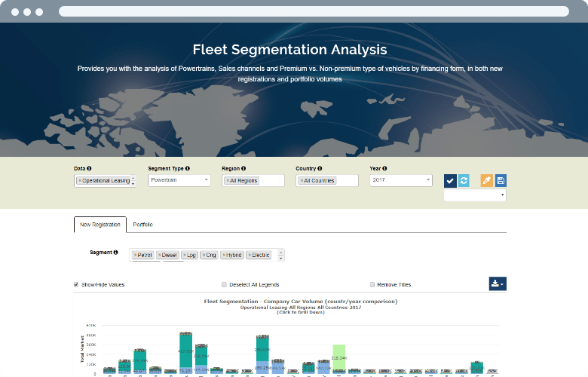Image resolution: width=588 pixels, height=377 pixels.
Task: Click the info icon next to Data
Action: pos(89,168)
